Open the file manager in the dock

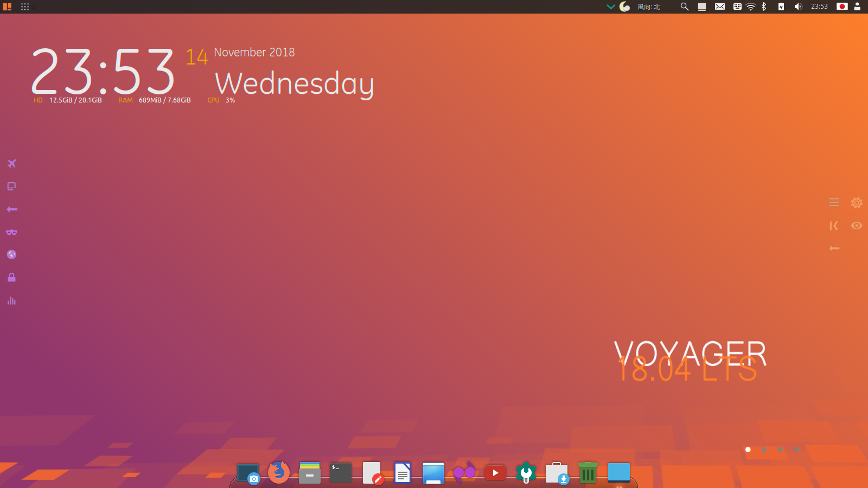[310, 473]
